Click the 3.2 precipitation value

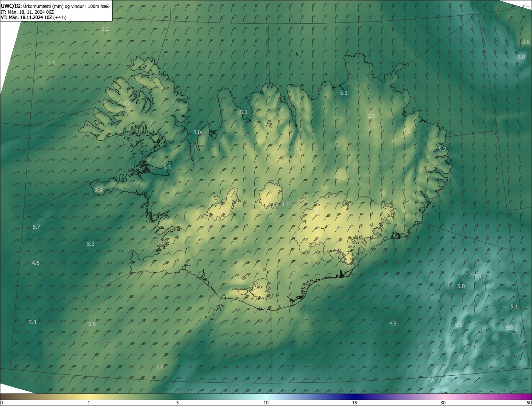pyautogui.click(x=105, y=29)
